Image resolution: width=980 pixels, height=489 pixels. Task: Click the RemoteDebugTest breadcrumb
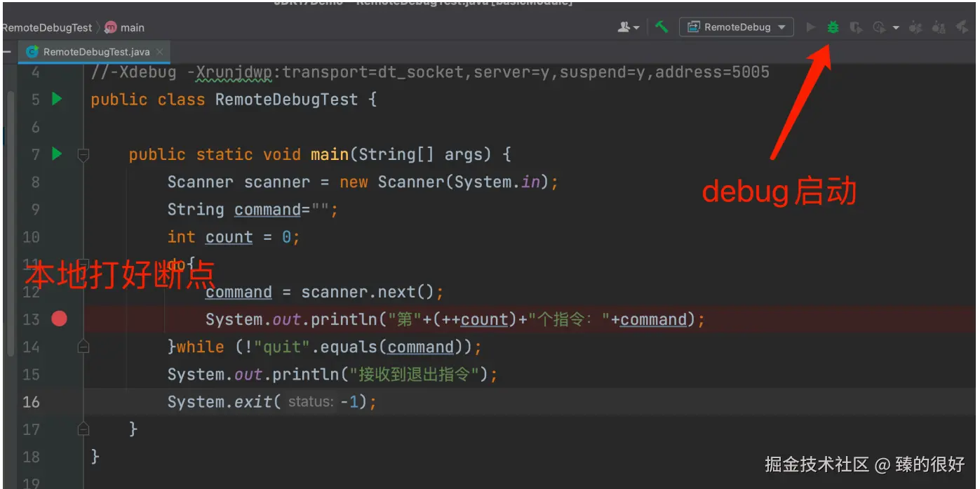46,27
